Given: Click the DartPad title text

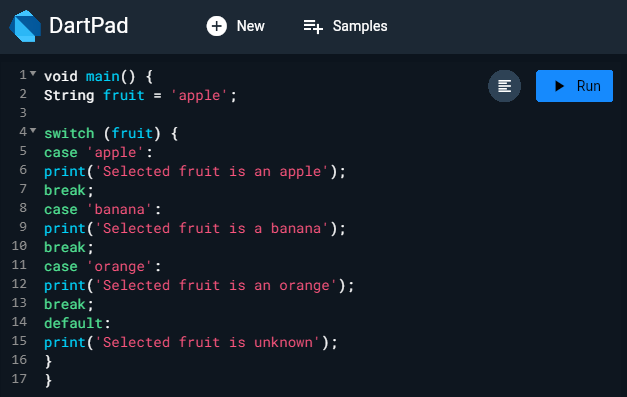Looking at the screenshot, I should 88,26.
